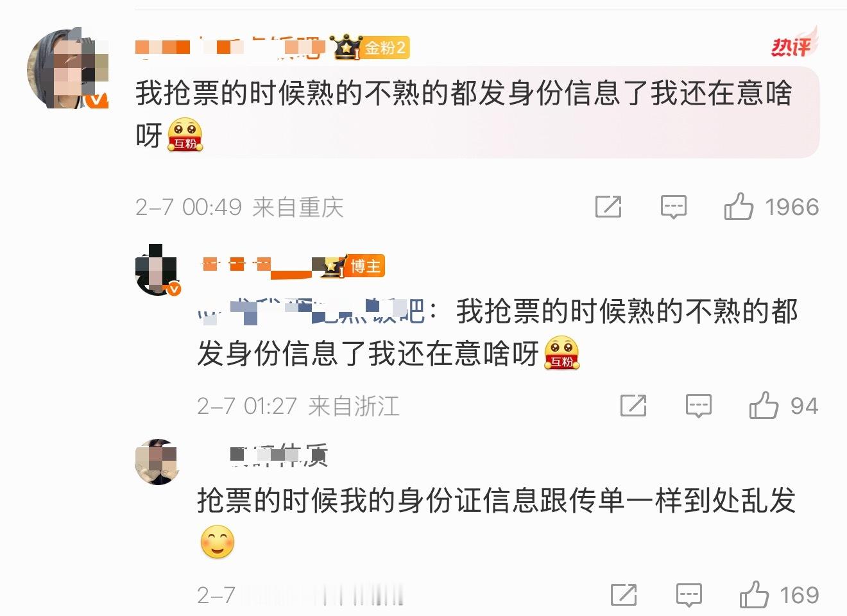The height and width of the screenshot is (616, 847).
Task: Tap the 金粉2 crown badge
Action: [x=372, y=47]
